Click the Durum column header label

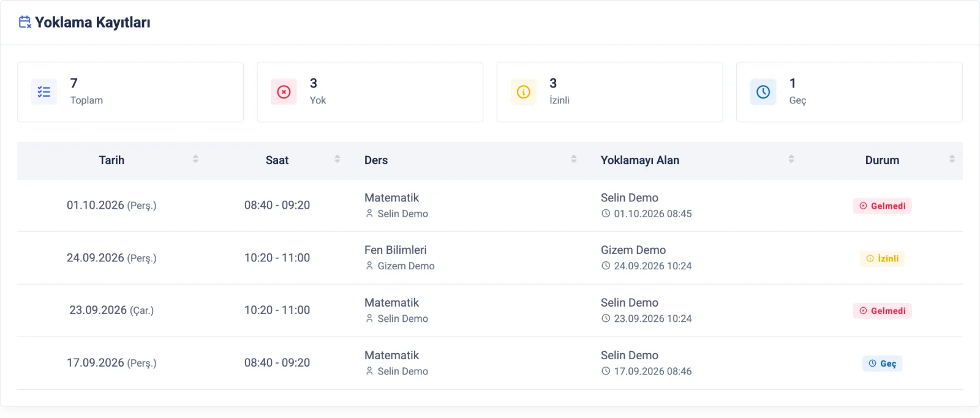point(882,160)
